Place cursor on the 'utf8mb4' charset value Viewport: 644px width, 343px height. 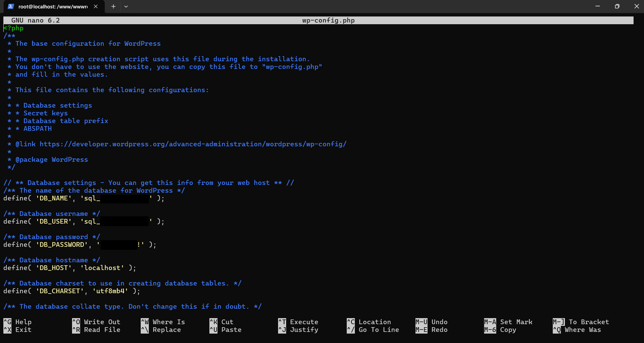click(x=110, y=291)
